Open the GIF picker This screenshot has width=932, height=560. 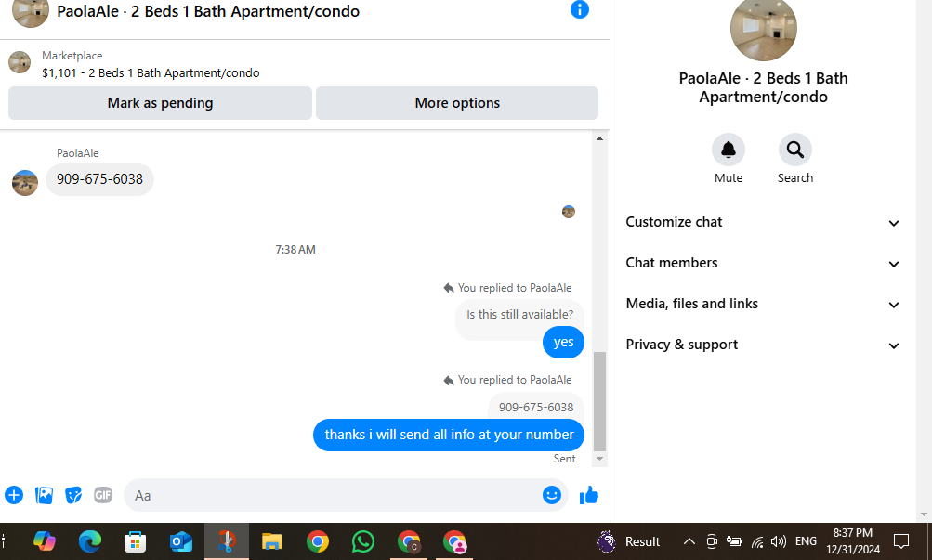coord(103,495)
